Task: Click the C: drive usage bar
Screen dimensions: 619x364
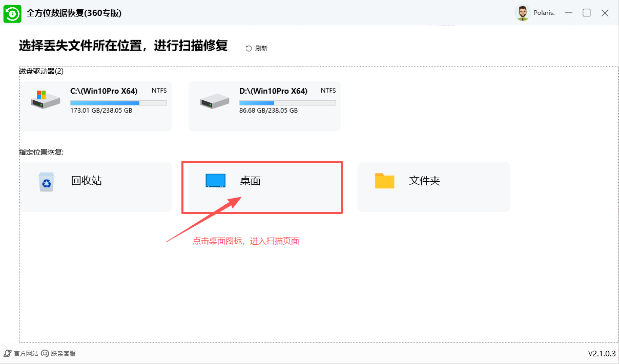Action: point(118,103)
